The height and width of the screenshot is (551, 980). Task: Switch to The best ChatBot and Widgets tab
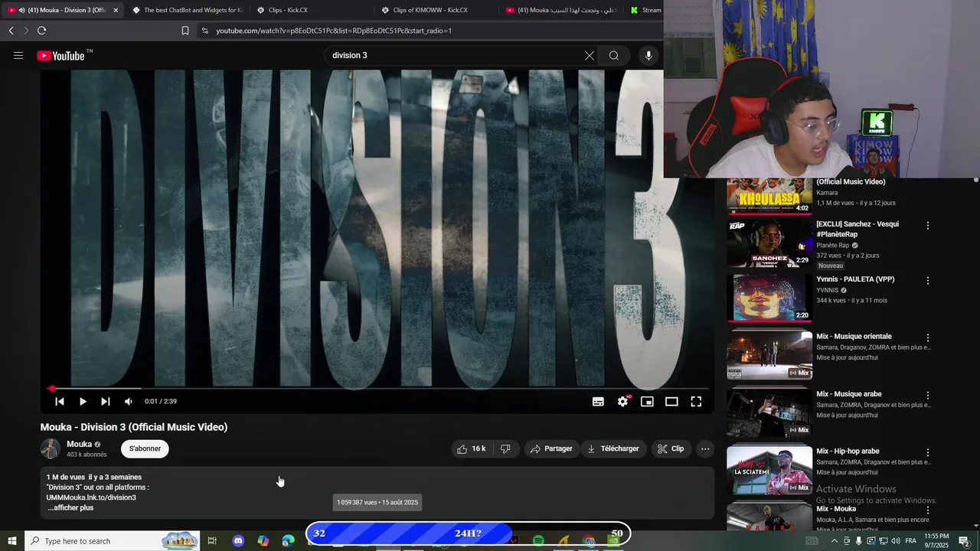coord(186,10)
